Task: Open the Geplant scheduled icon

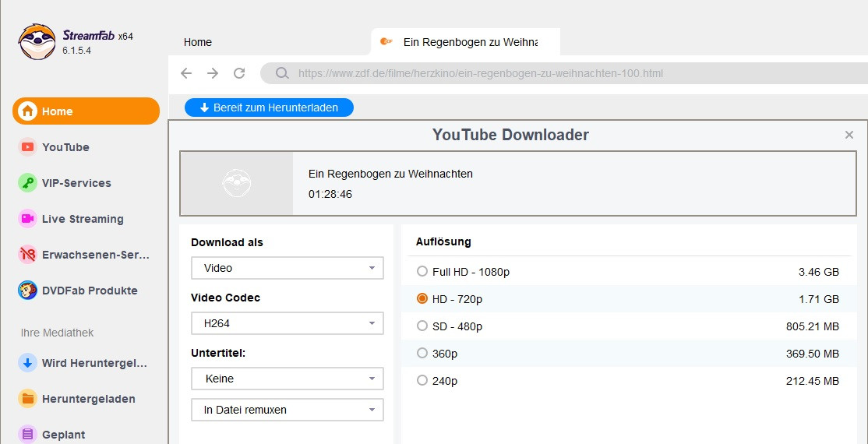Action: pos(28,435)
